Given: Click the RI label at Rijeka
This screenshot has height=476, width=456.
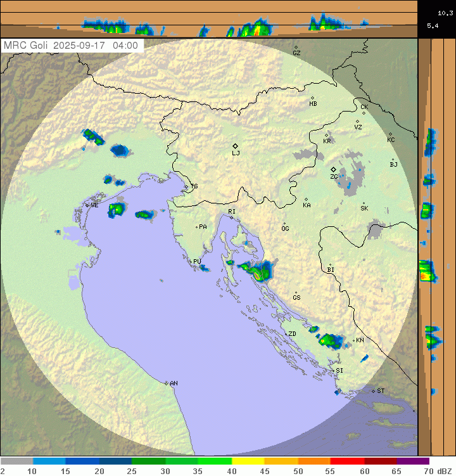Looking at the screenshot, I should pyautogui.click(x=232, y=211).
